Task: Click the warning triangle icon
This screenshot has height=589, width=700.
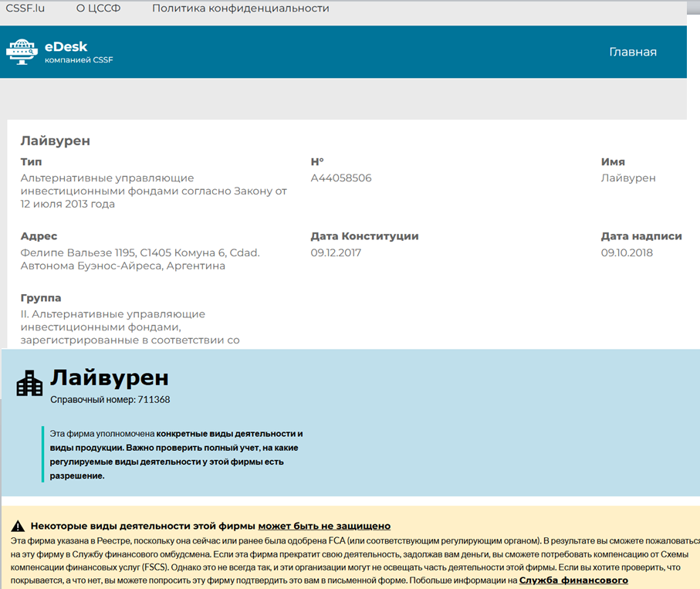Action: click(x=18, y=526)
